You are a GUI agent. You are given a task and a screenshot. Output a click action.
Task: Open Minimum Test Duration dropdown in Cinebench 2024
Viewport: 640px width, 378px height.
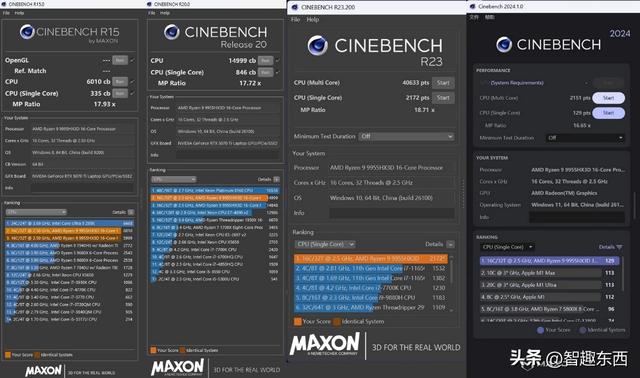(585, 138)
